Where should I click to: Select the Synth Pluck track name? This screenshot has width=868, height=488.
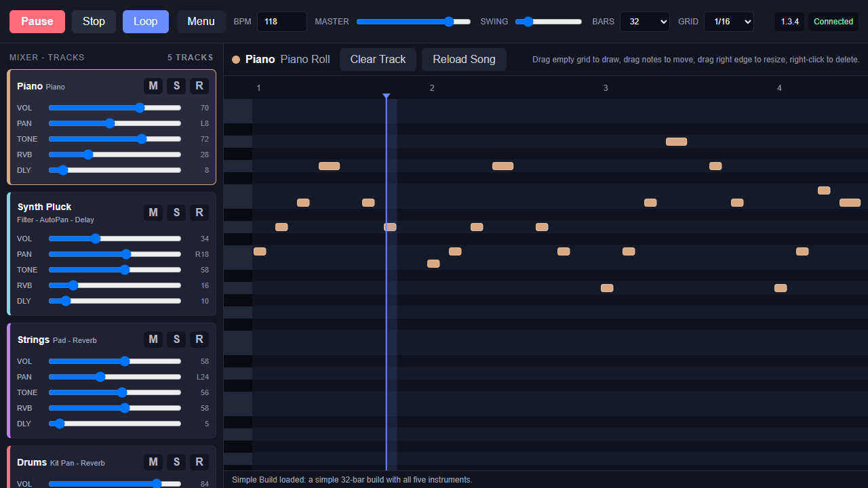coord(44,207)
